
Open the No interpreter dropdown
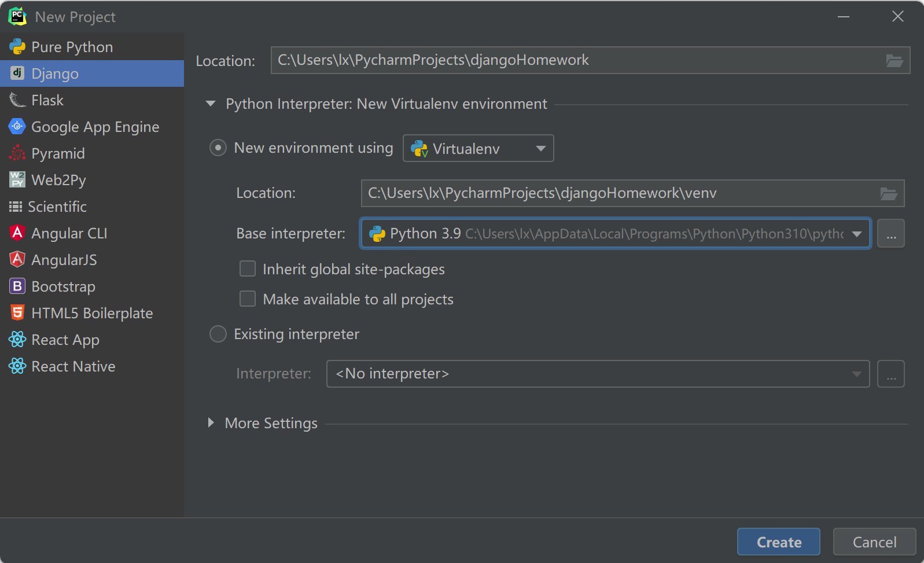click(598, 374)
